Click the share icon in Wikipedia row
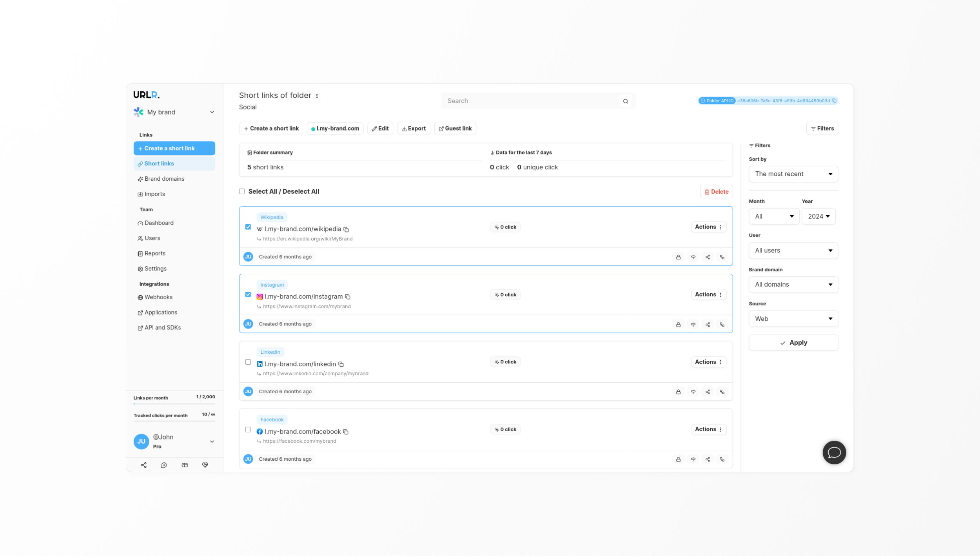The width and height of the screenshot is (980, 556). (708, 257)
